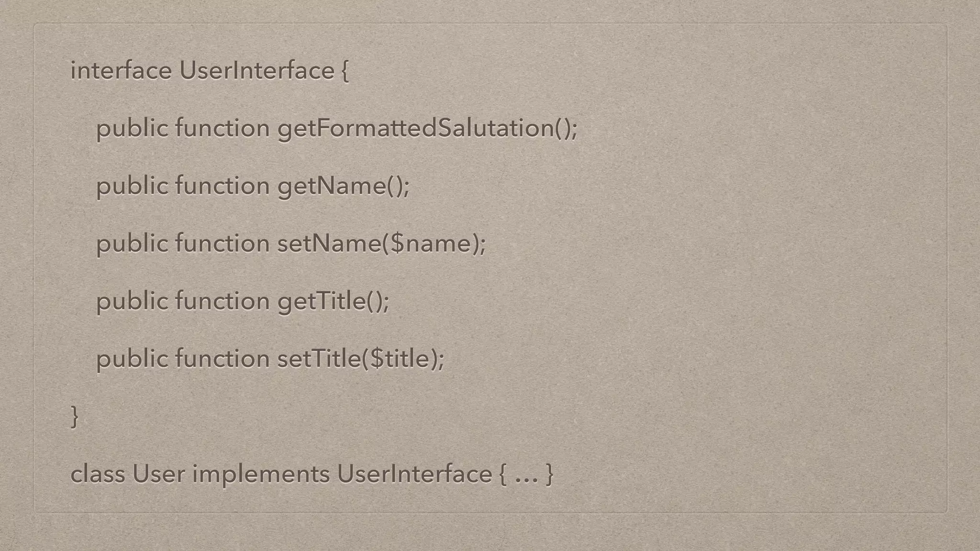Click the "interface" keyword on the first line
Image resolution: width=980 pixels, height=551 pixels.
tap(121, 71)
